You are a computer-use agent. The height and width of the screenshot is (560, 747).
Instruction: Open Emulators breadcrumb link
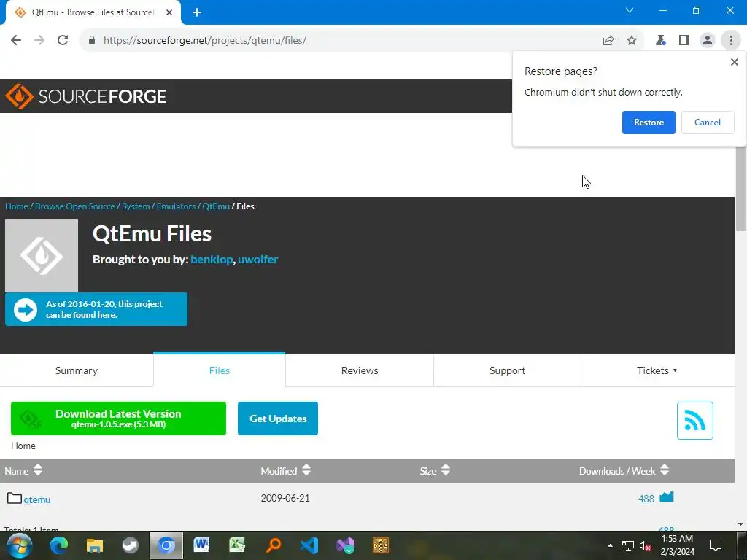point(176,206)
